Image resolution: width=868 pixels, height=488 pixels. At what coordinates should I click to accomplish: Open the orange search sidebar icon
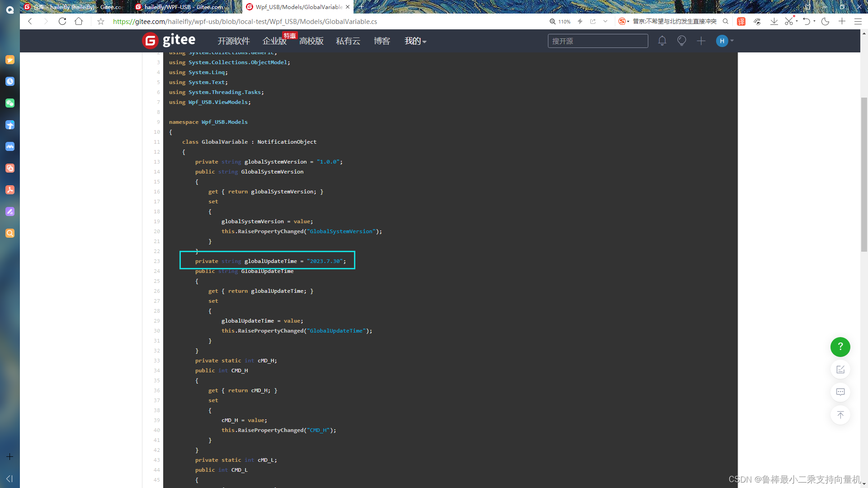[x=10, y=233]
